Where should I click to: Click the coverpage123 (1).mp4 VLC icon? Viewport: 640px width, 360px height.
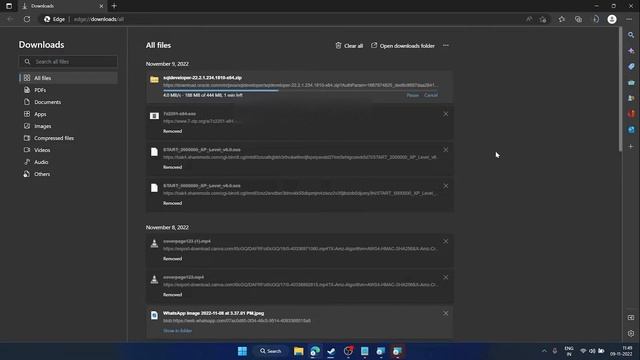[154, 243]
